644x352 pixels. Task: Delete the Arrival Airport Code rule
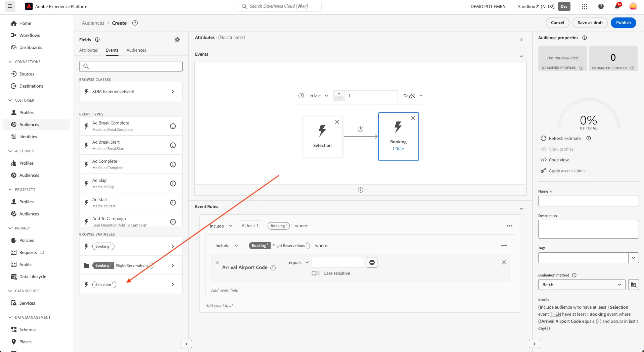click(x=504, y=262)
